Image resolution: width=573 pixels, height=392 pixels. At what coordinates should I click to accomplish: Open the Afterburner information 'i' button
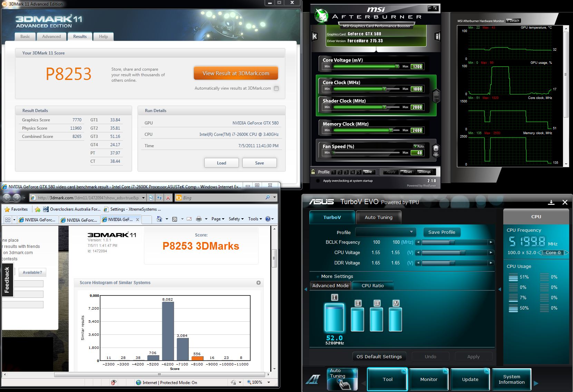tap(437, 36)
